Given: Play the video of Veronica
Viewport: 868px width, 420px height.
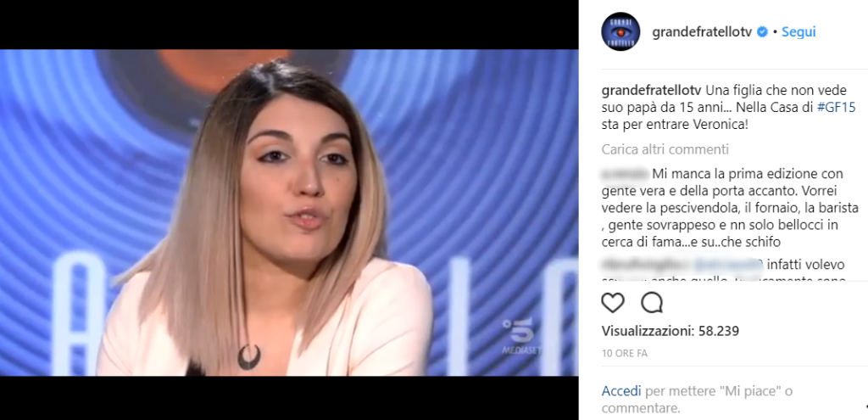Looking at the screenshot, I should (289, 213).
